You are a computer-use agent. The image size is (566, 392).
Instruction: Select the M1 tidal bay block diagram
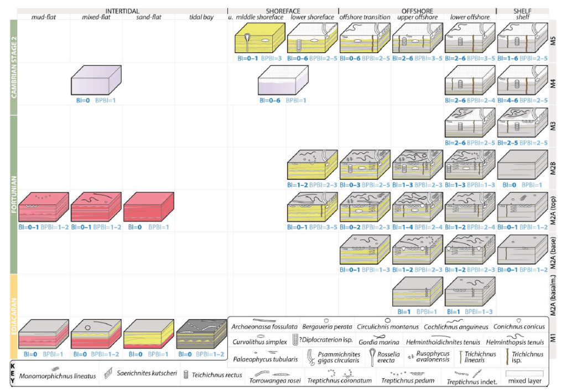tap(200, 333)
